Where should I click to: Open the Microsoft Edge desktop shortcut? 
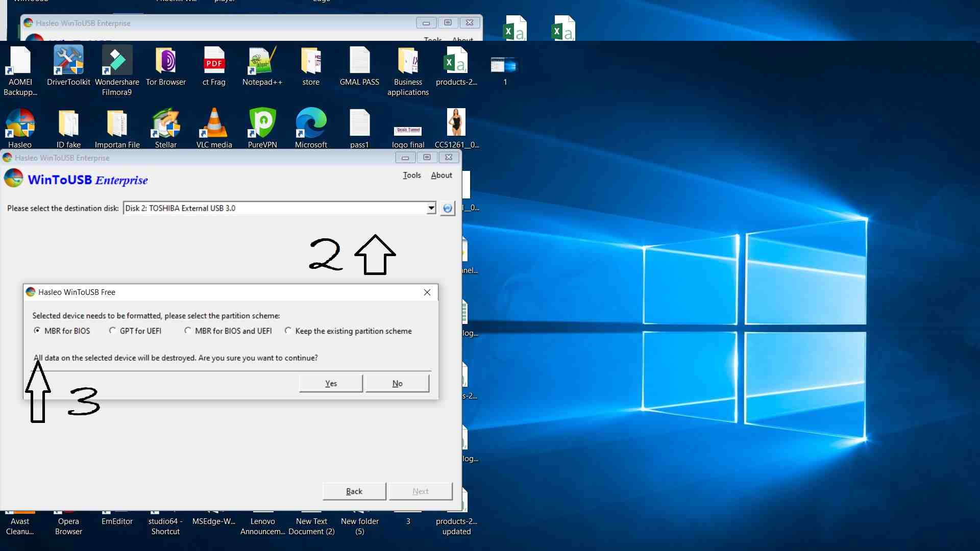click(x=311, y=128)
